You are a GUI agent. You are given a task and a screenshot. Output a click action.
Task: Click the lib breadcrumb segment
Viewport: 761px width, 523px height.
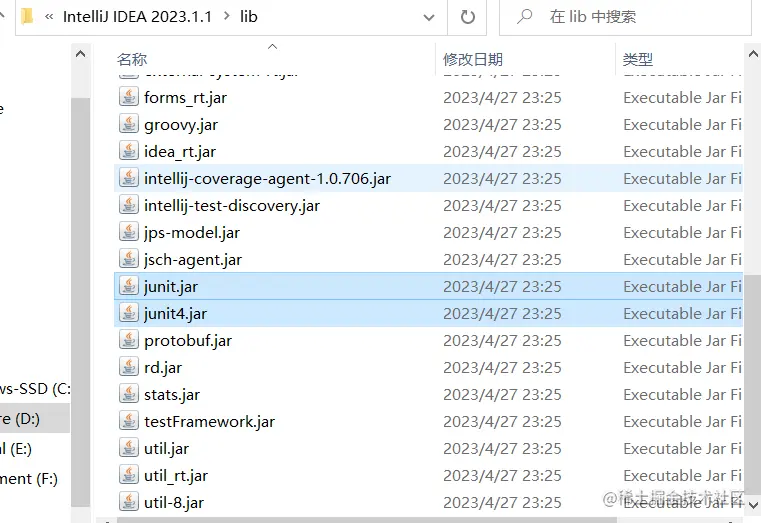point(248,16)
